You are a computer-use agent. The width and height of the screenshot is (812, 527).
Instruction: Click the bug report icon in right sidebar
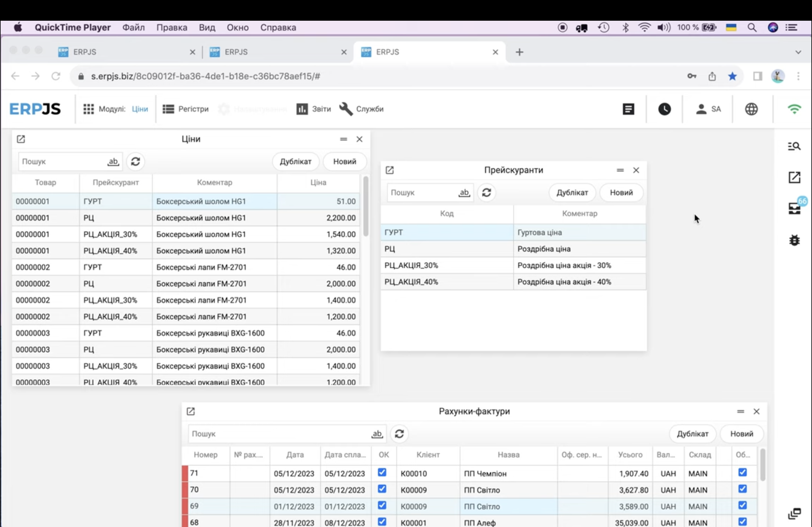coord(794,240)
